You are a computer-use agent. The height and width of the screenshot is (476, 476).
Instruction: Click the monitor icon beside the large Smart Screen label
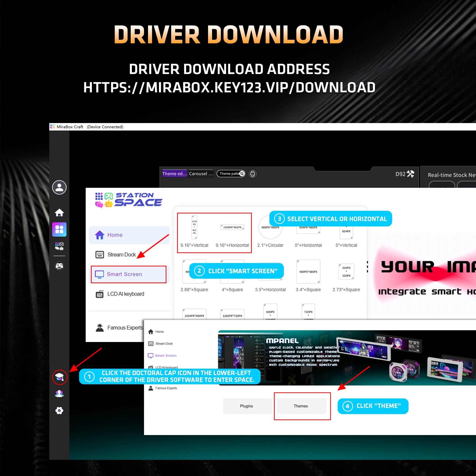[99, 274]
